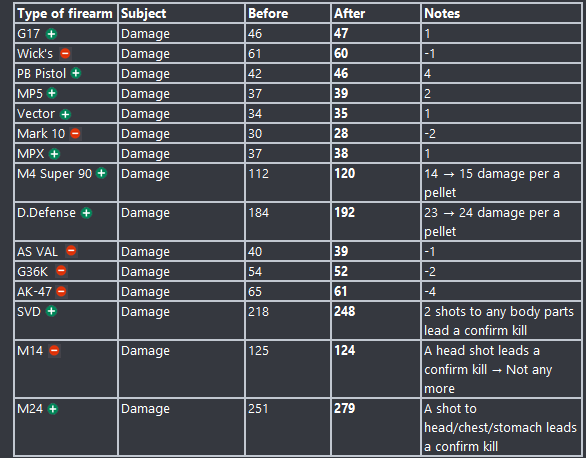
Task: Click the Type of firearm column header
Action: click(x=65, y=13)
